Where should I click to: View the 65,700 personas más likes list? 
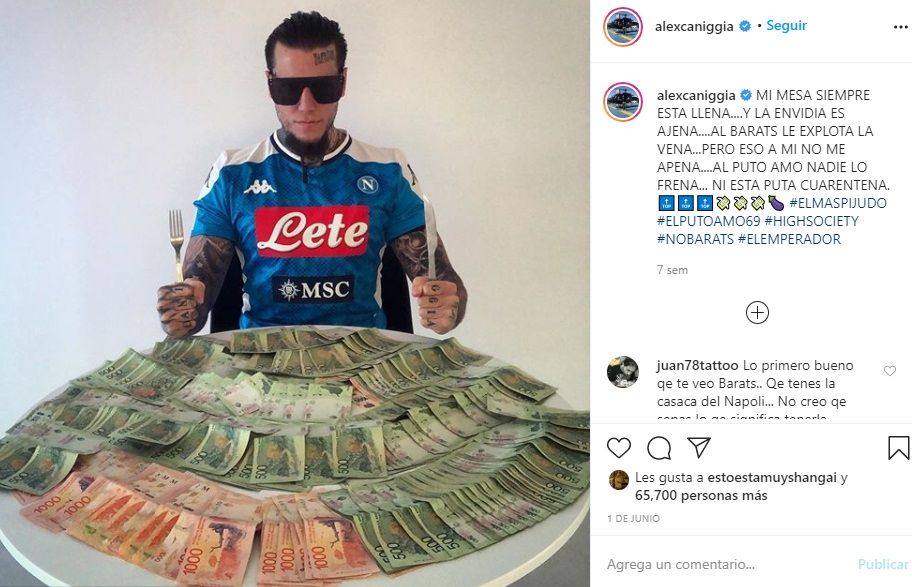[701, 496]
